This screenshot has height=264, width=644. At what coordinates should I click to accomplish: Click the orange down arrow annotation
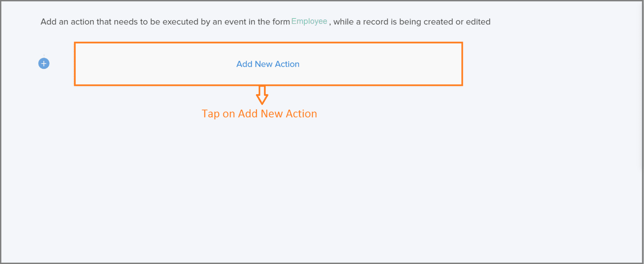[x=262, y=95]
